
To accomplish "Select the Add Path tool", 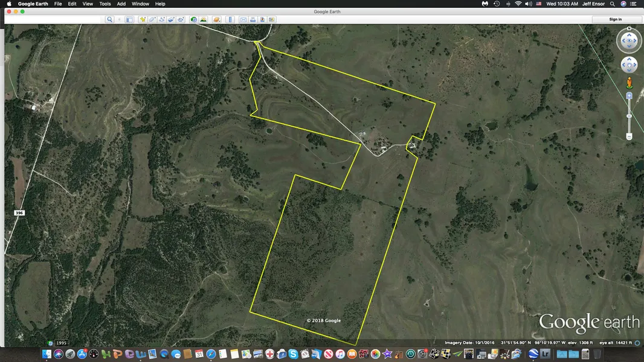I will click(163, 19).
